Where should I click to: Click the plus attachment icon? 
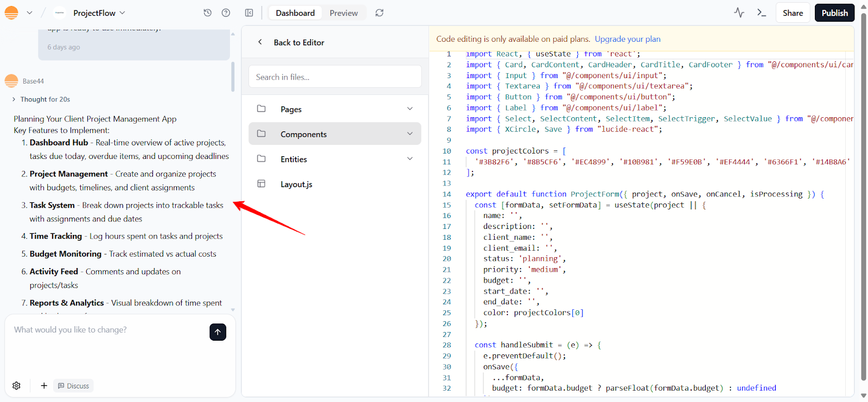coord(44,386)
